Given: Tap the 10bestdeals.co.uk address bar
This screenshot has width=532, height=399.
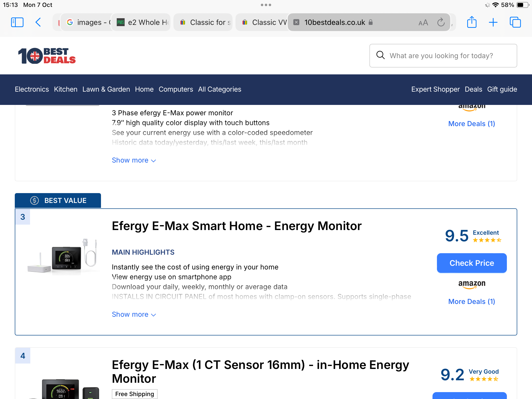Looking at the screenshot, I should pyautogui.click(x=369, y=22).
